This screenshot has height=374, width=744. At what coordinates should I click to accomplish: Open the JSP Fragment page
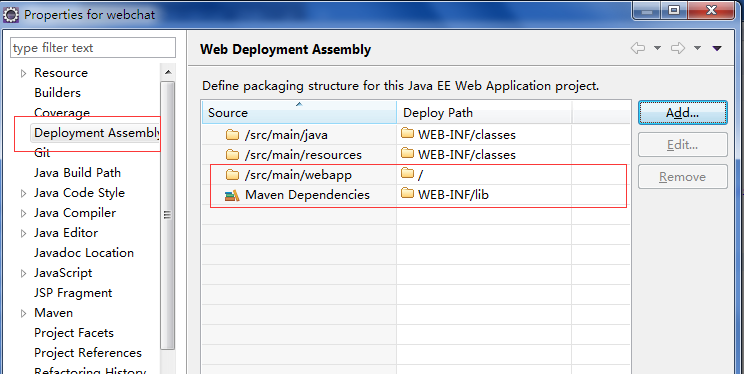pos(73,293)
